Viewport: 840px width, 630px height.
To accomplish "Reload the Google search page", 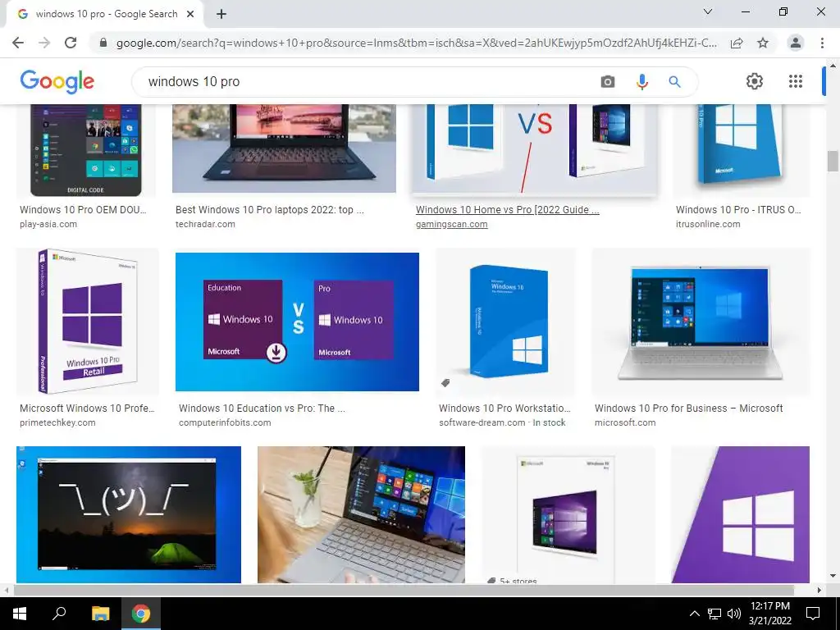I will point(71,43).
